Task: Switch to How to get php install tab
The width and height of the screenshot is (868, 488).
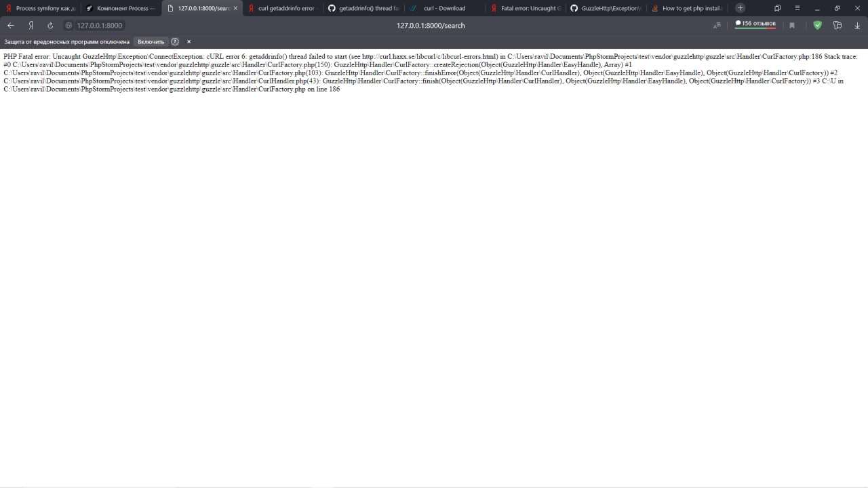Action: pos(686,8)
